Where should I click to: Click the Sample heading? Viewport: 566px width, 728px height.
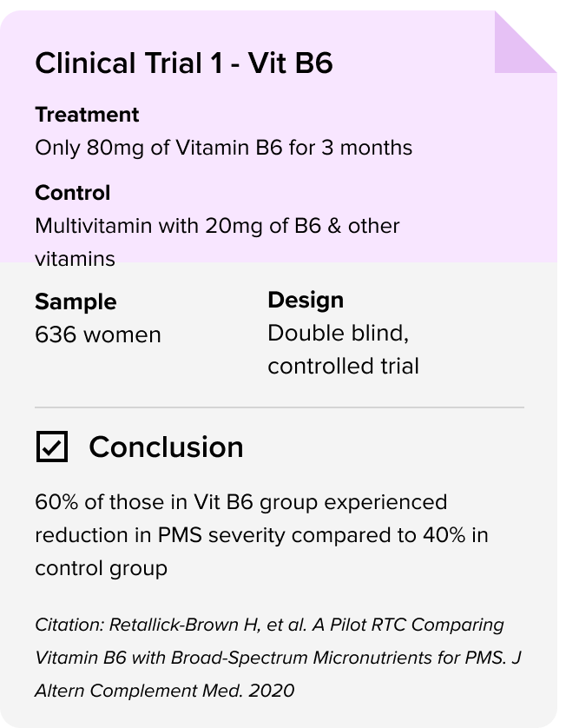click(76, 301)
